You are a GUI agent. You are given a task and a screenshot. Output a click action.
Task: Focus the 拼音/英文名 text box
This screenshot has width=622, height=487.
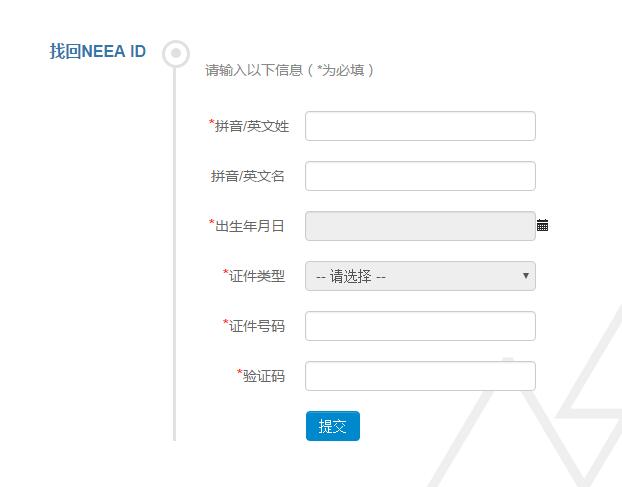420,176
